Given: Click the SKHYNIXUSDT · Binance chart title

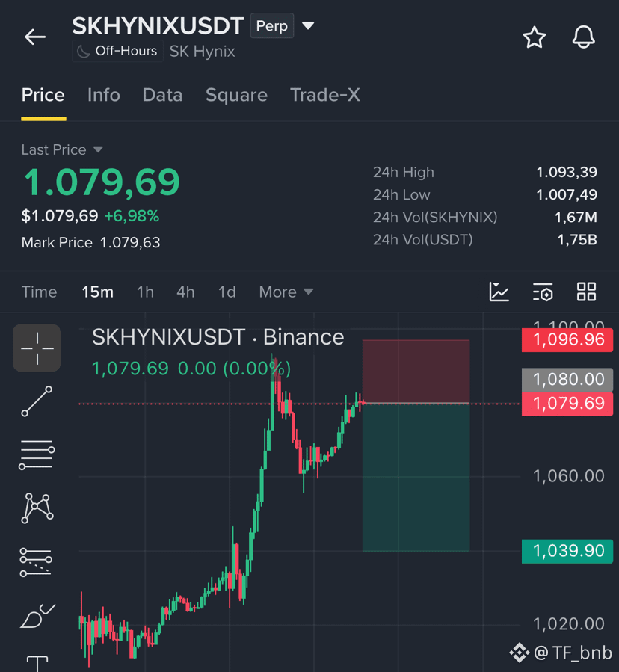Looking at the screenshot, I should click(x=218, y=337).
